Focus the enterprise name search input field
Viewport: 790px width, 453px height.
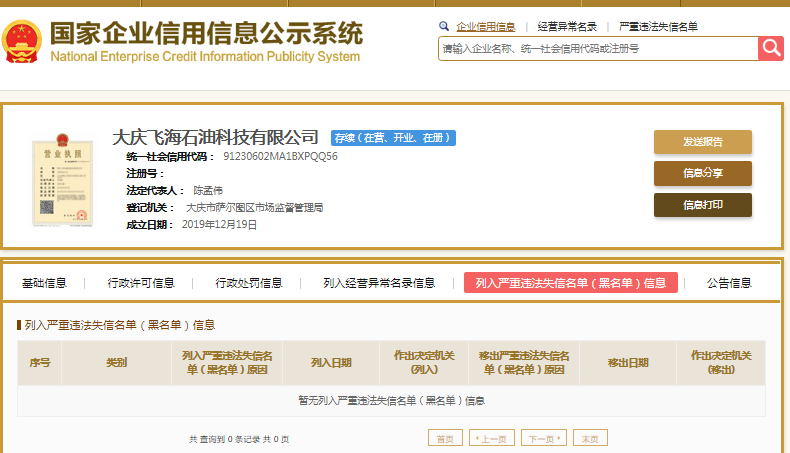tap(598, 48)
